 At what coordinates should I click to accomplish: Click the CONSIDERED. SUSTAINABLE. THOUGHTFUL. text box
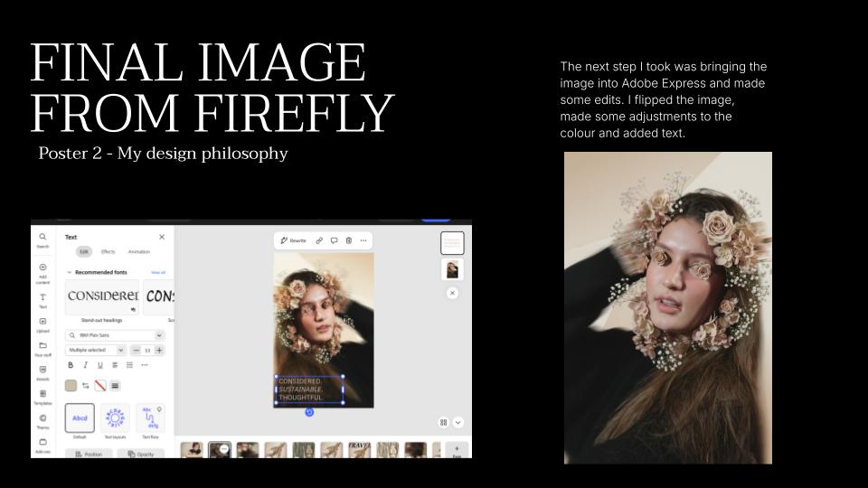click(x=309, y=389)
